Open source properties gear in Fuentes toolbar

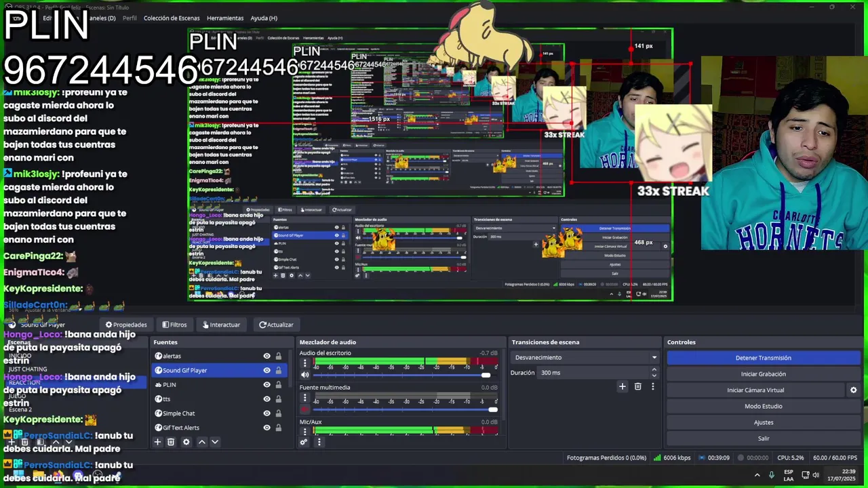coord(186,442)
